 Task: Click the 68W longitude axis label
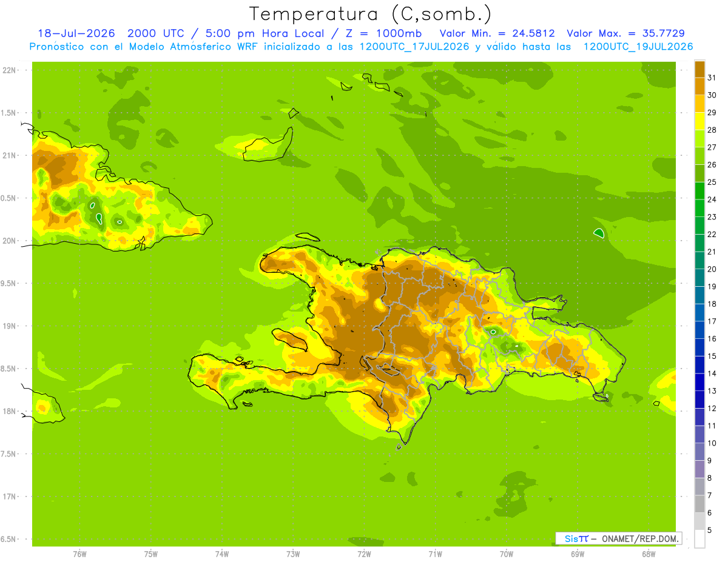pyautogui.click(x=649, y=554)
